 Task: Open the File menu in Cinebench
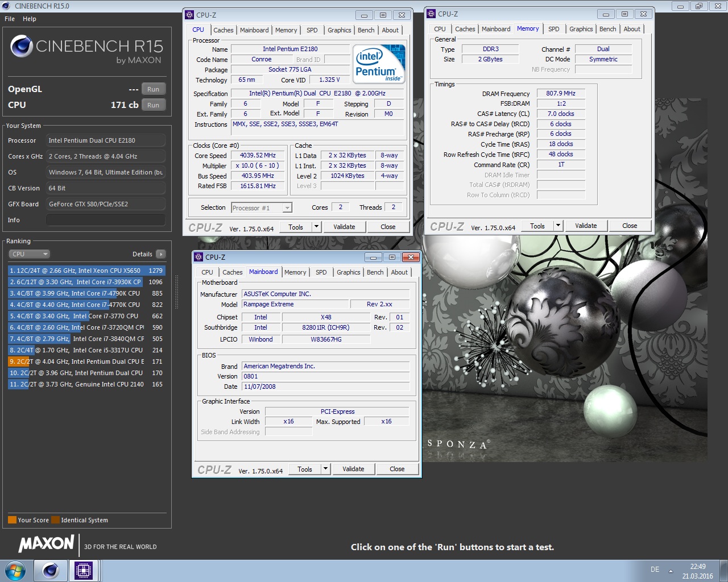tap(10, 19)
